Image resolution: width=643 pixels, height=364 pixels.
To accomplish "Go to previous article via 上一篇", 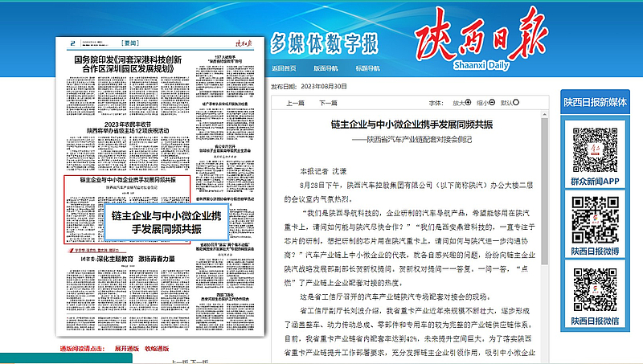I will (295, 103).
